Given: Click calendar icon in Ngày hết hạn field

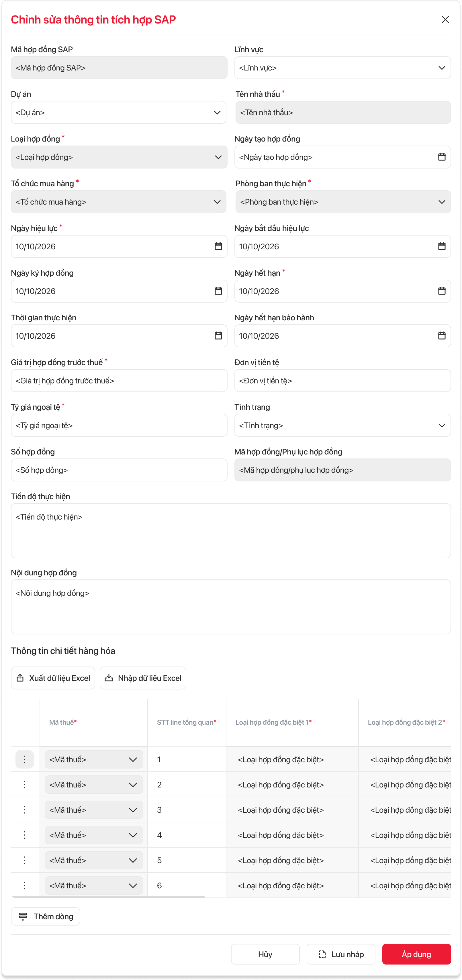Looking at the screenshot, I should tap(441, 291).
